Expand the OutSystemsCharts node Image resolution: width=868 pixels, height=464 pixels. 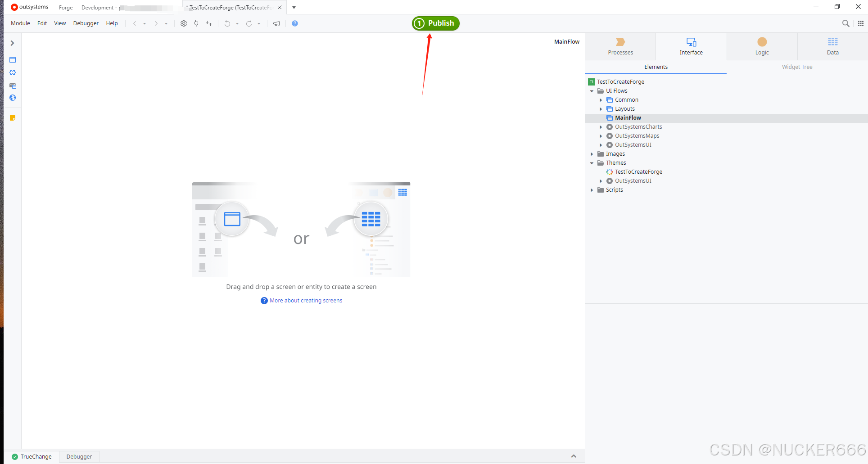click(601, 127)
